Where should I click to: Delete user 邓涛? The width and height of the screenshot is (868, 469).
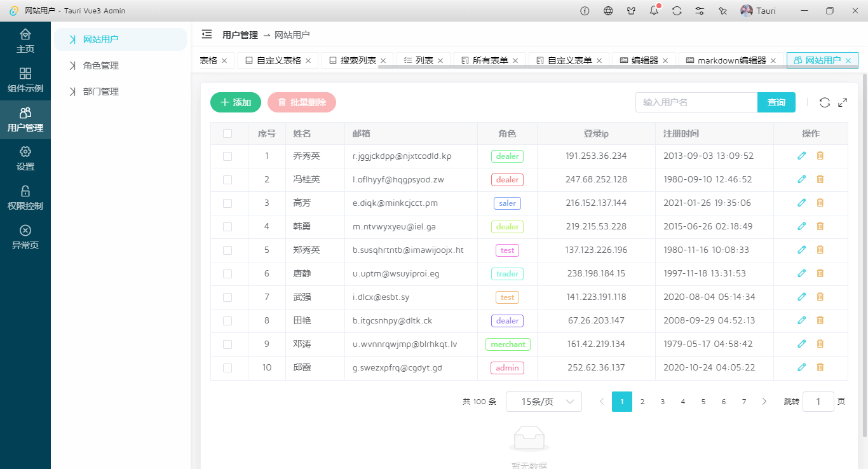pyautogui.click(x=820, y=344)
